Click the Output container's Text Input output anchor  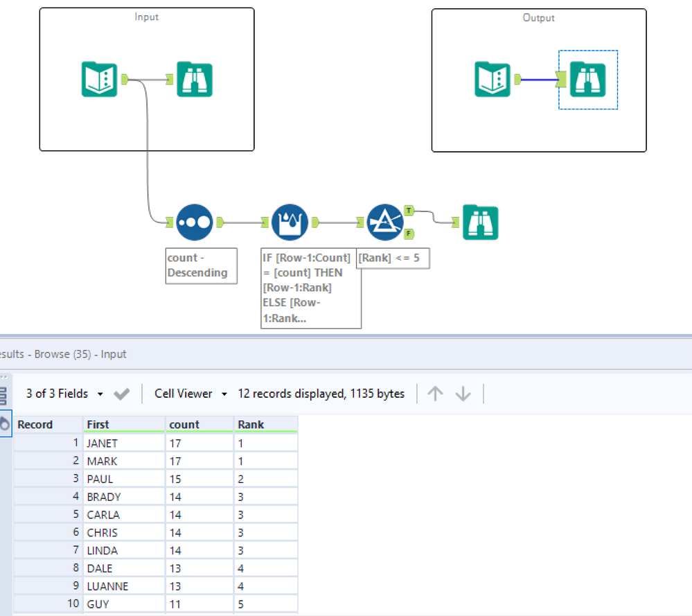coord(517,80)
